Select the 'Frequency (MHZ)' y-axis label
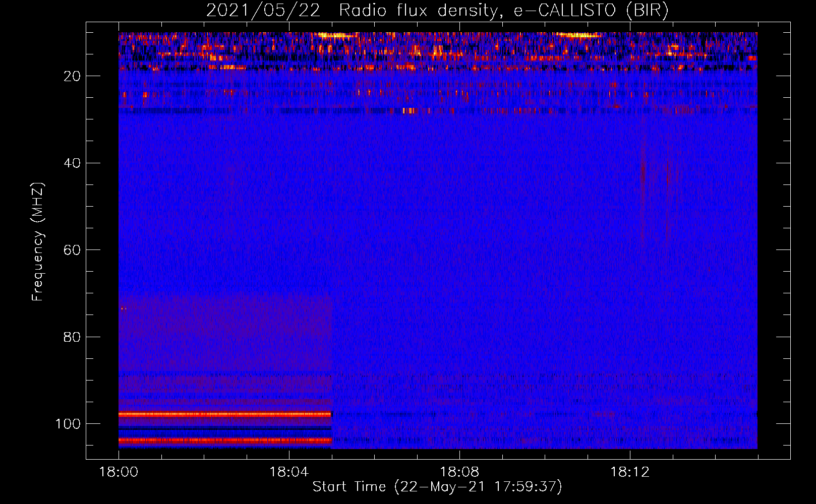Viewport: 816px width, 504px height. (x=38, y=241)
